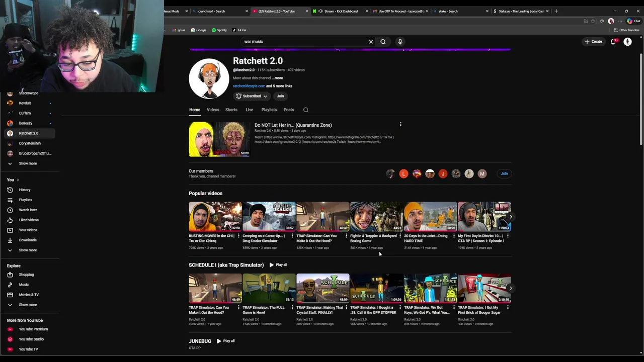Switch to the Shorts channel tab
Viewport: 644px width, 362px height.
(x=231, y=110)
